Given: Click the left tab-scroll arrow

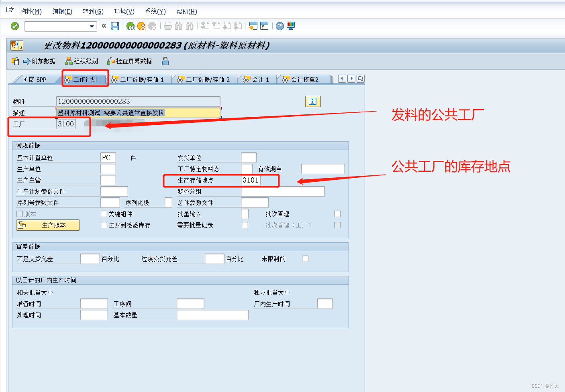Looking at the screenshot, I should pyautogui.click(x=341, y=79).
